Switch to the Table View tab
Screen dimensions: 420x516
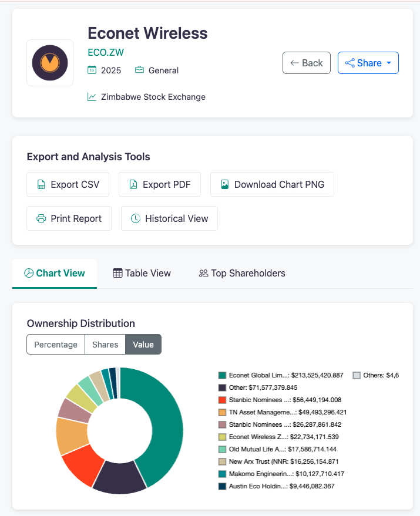(142, 274)
